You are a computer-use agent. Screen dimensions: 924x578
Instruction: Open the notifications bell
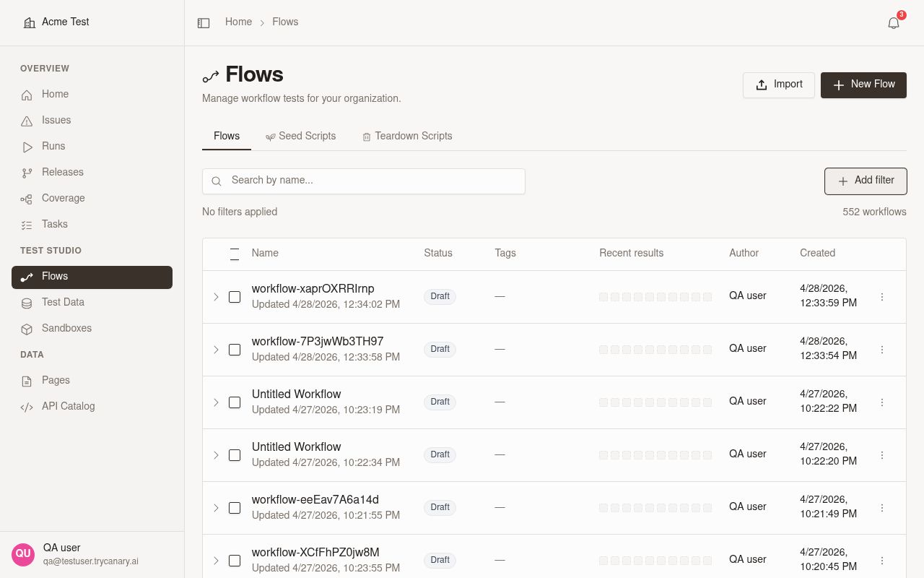coord(894,23)
